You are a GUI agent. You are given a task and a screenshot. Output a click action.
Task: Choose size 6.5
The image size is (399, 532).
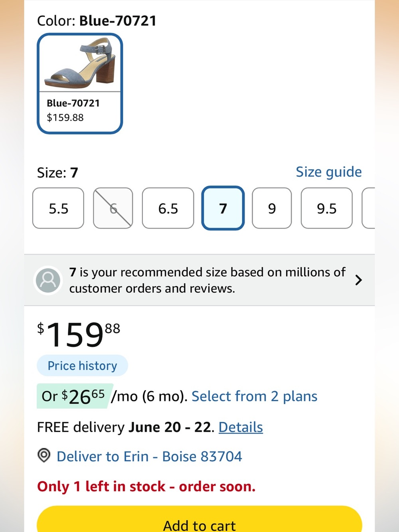(x=168, y=208)
